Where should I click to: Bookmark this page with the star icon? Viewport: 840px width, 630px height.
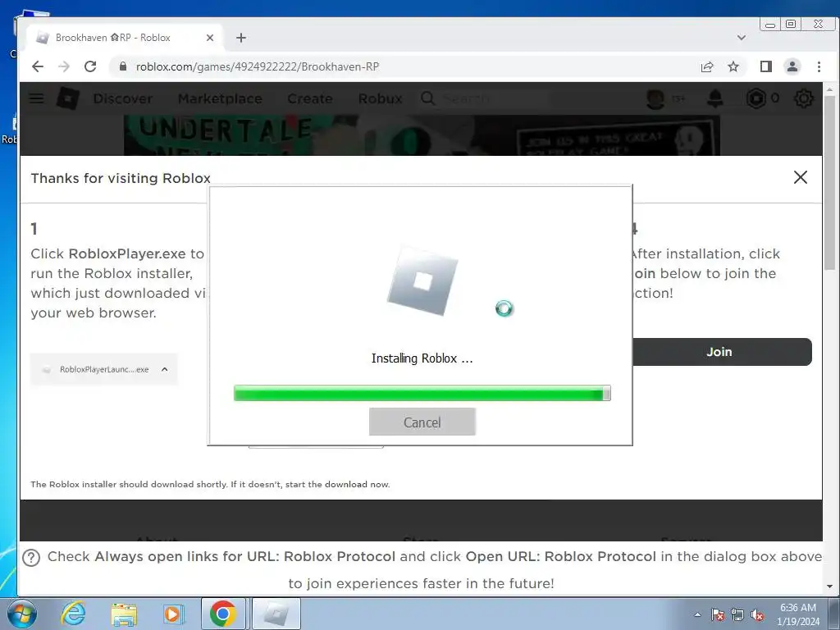point(733,66)
